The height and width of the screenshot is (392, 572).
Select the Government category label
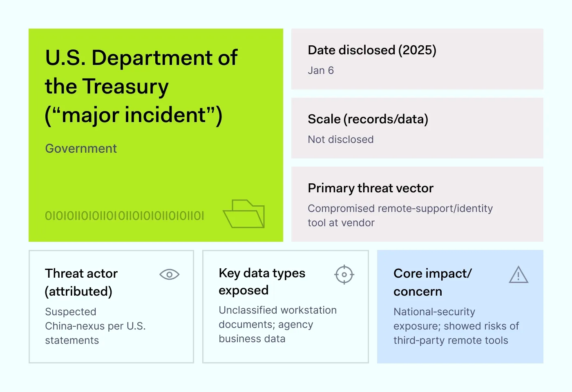[x=81, y=148]
